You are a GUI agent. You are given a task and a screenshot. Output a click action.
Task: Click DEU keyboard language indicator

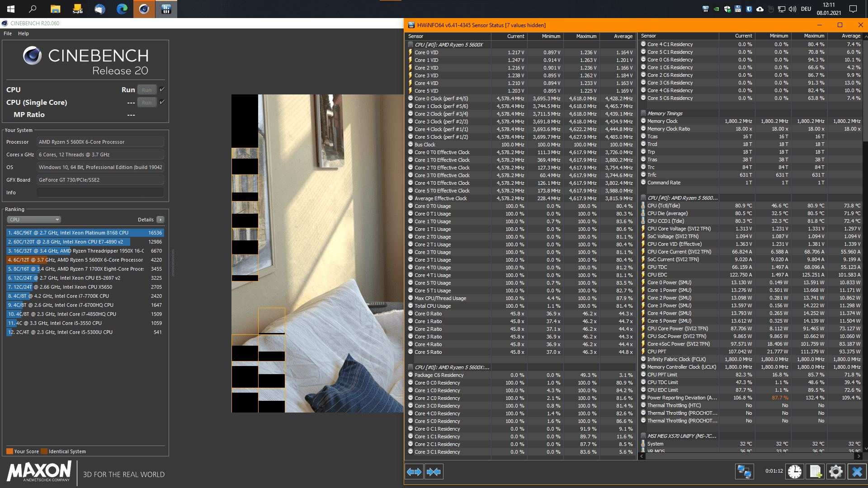tap(806, 9)
